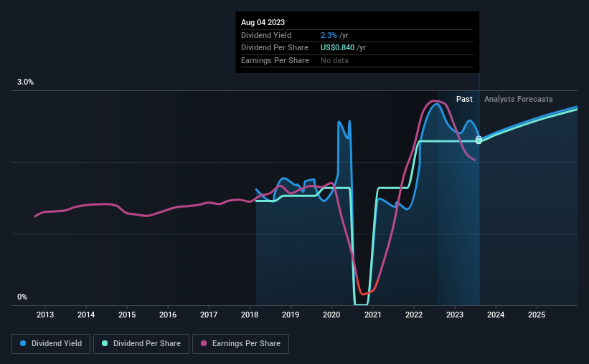Click the Aug 04 2023 tooltip date

tap(263, 22)
